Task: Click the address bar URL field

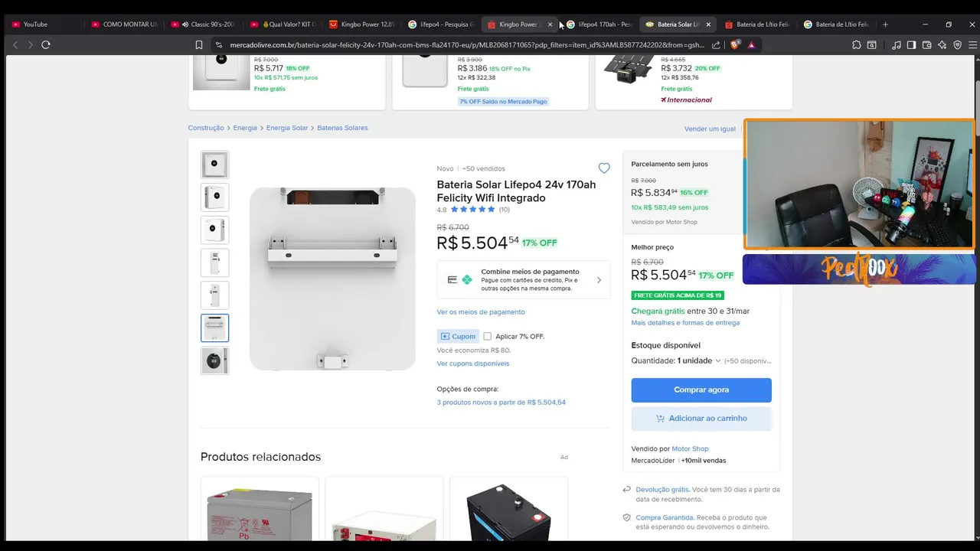Action: (467, 45)
